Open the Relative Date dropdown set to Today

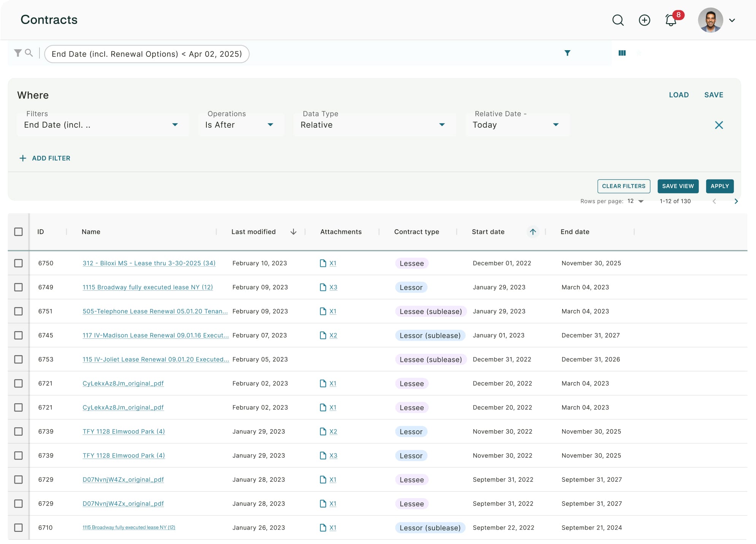pos(517,125)
